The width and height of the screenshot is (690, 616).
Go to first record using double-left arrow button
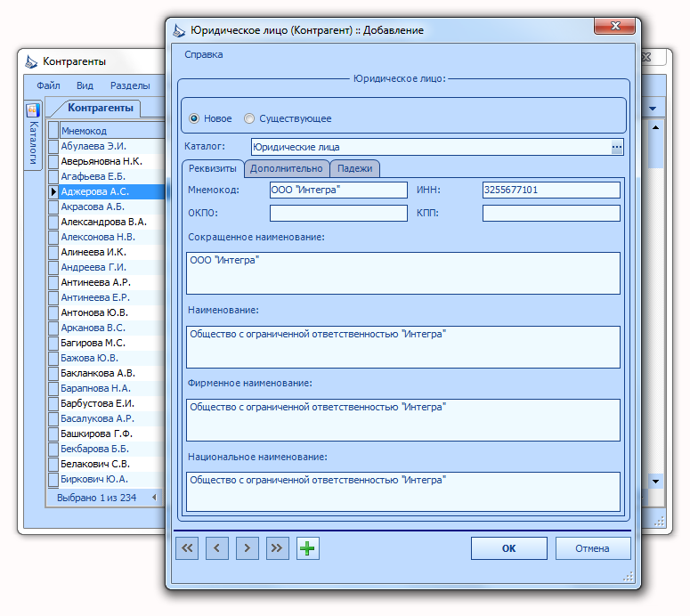coord(187,548)
